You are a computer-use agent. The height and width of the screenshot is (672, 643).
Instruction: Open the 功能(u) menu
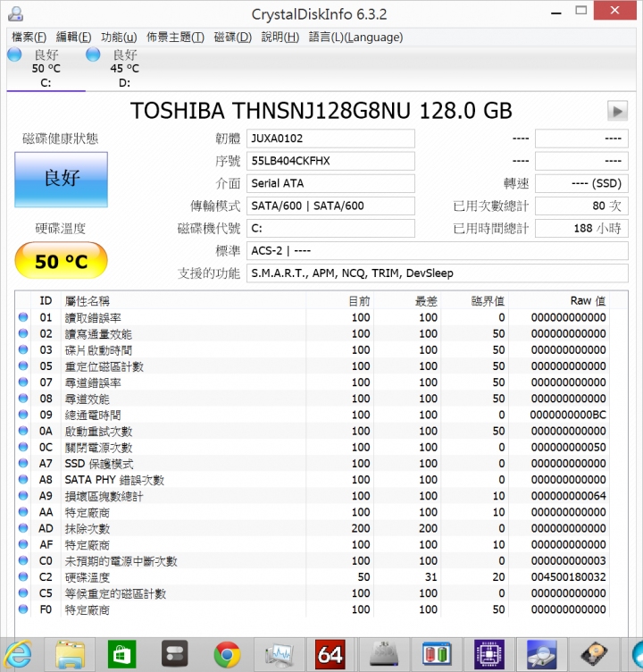tap(119, 38)
